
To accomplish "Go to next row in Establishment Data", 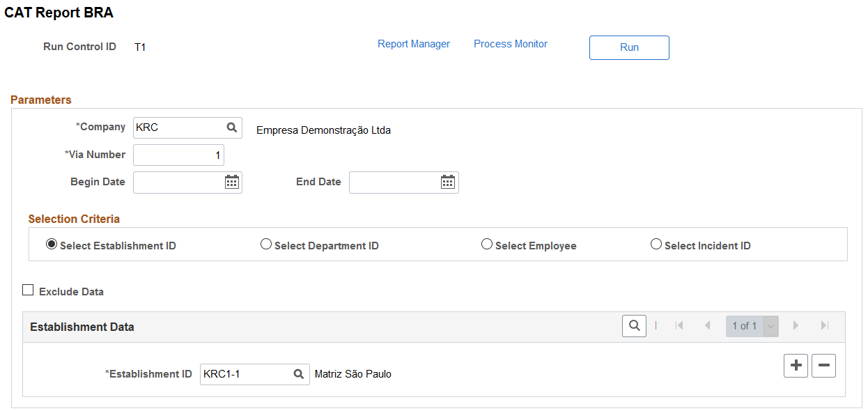I will 796,325.
